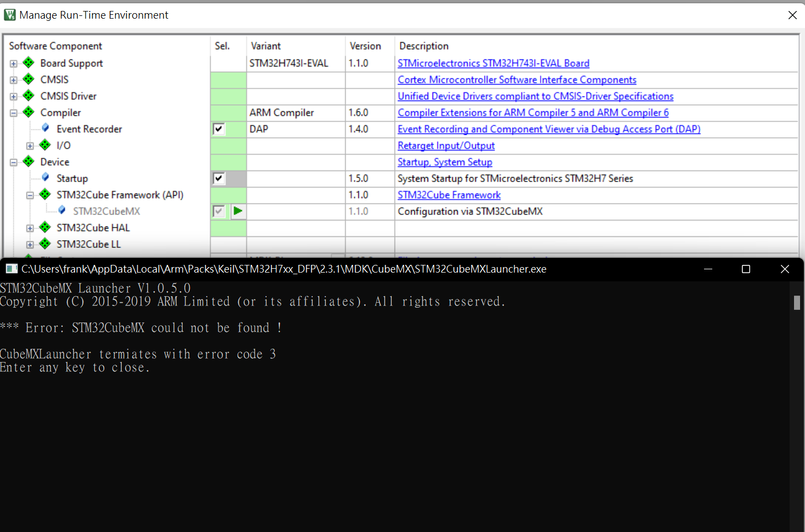Open the Retarget Input/Output link

446,145
